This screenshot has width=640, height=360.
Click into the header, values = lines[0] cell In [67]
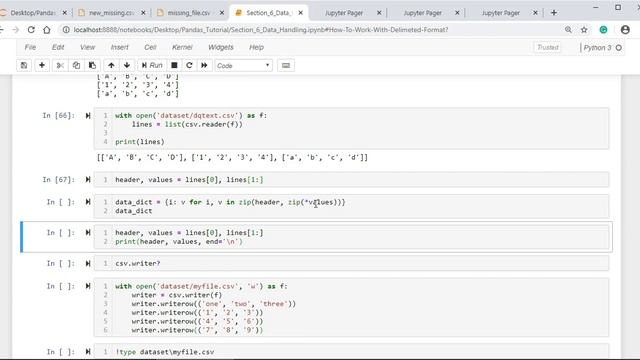click(x=351, y=180)
